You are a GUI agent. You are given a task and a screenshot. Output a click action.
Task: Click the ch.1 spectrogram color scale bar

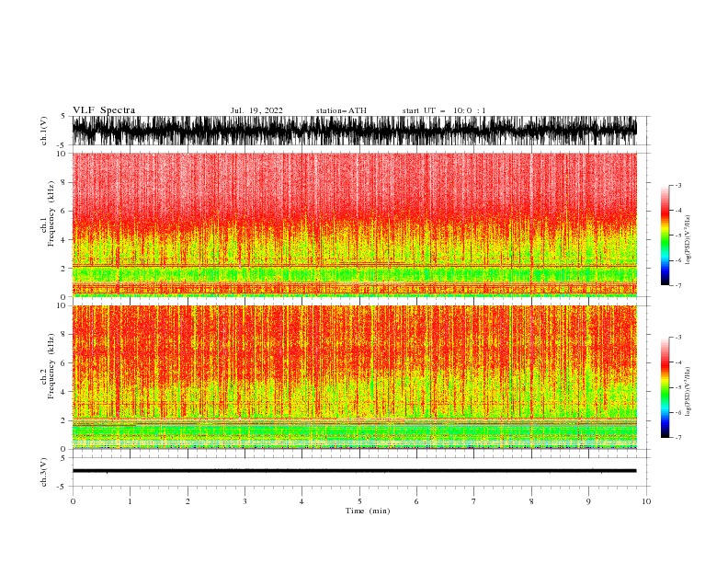click(665, 236)
